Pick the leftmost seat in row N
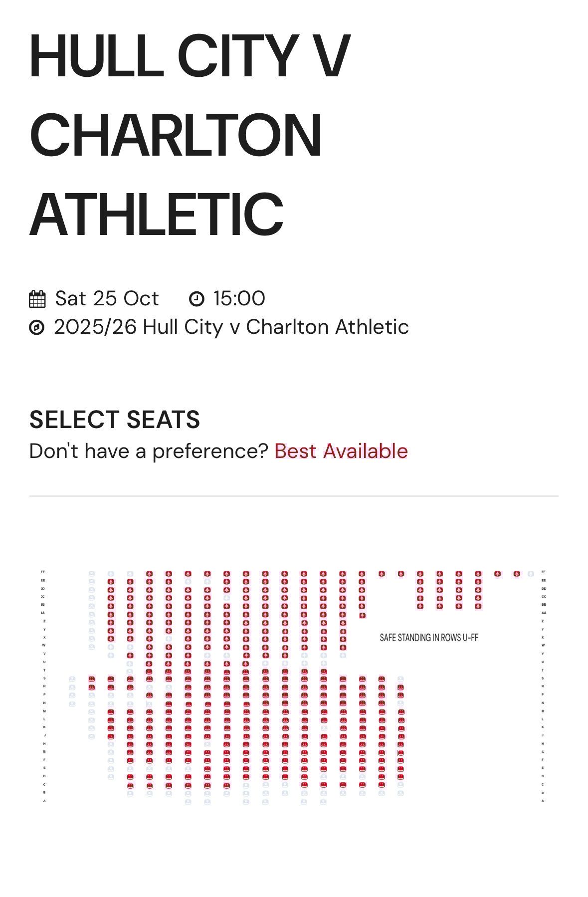This screenshot has width=588, height=897. (72, 703)
